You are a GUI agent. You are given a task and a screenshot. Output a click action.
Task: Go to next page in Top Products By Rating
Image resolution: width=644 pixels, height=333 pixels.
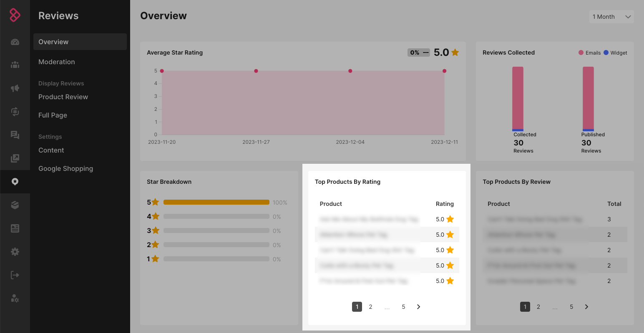[x=418, y=307]
